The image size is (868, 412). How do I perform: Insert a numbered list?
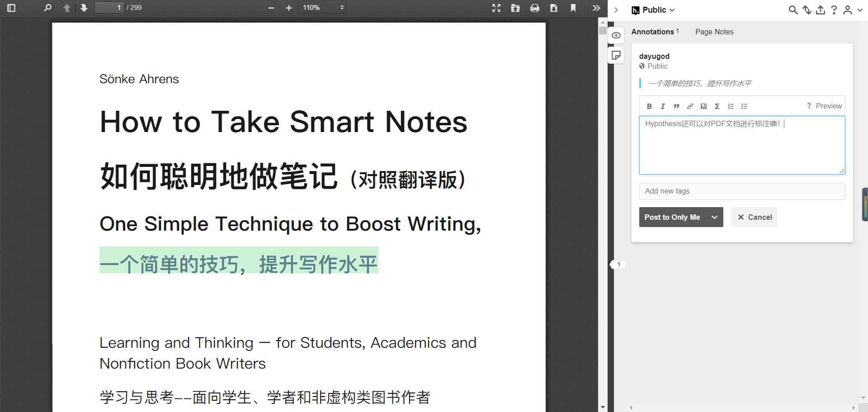(x=731, y=106)
